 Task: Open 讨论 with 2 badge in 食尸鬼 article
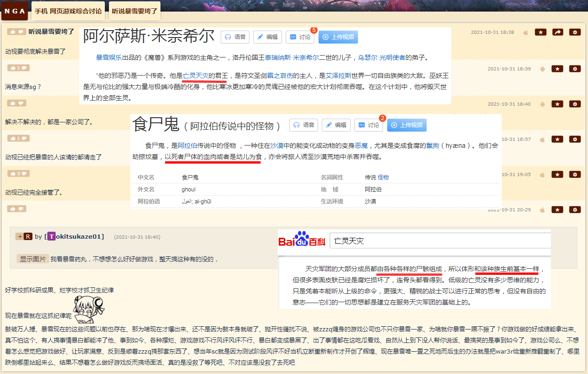point(369,125)
